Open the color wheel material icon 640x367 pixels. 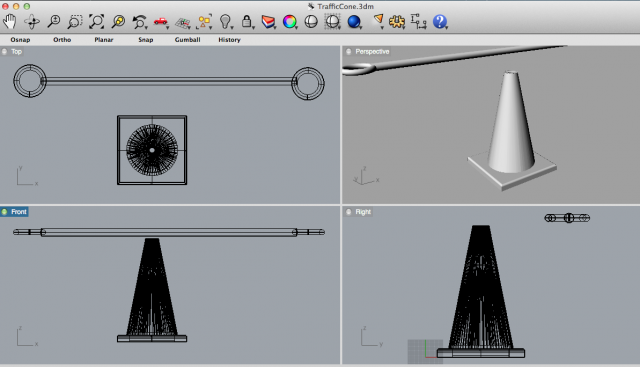(290, 21)
